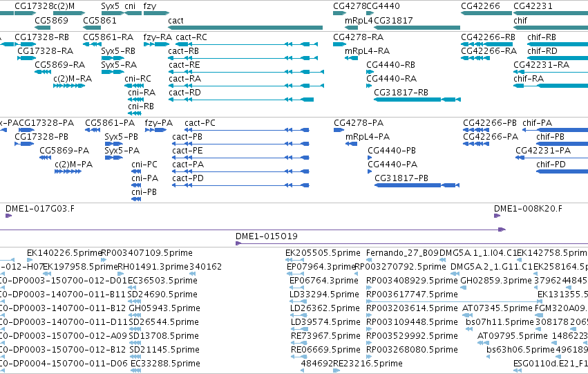Click the CG4278-RA transcript label
Viewport: 588px width, 374px height.
coord(358,37)
